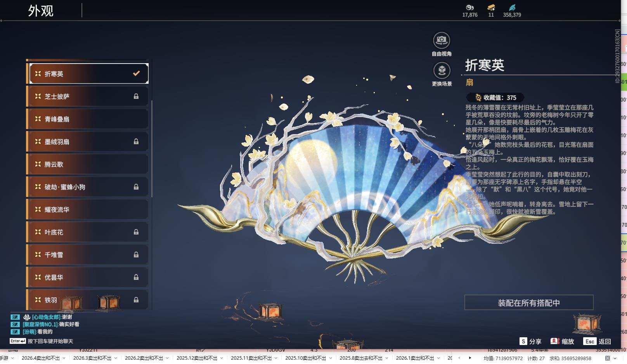Open dropdown on 2026.4卖出和不出 tab

point(64,359)
